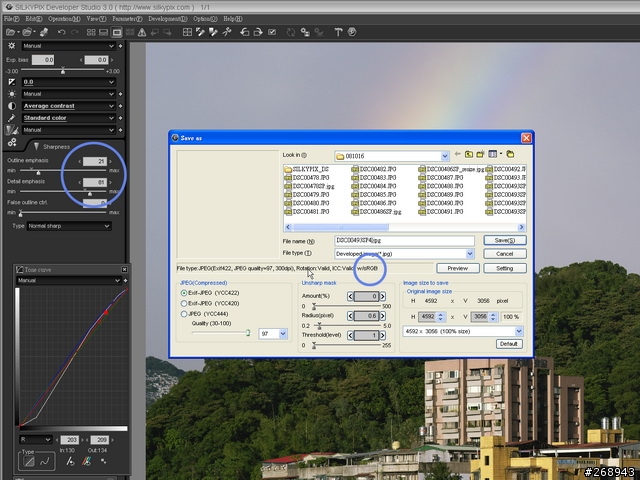Image resolution: width=640 pixels, height=480 pixels.
Task: Click the contrast half-circle icon
Action: coord(12,106)
